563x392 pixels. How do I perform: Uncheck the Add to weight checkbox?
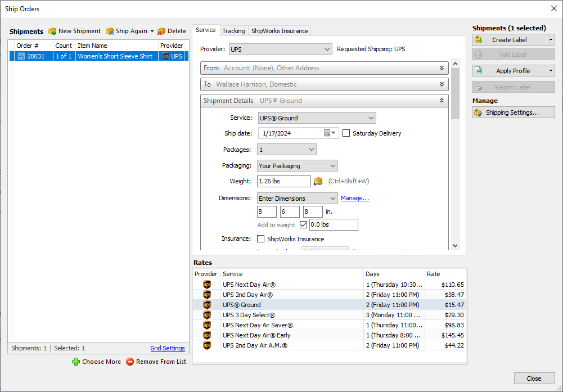303,225
